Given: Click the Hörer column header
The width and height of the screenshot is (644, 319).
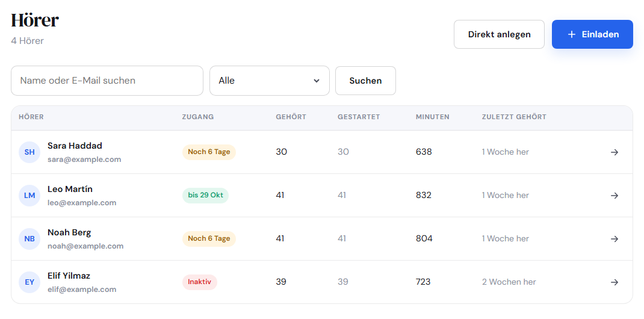Looking at the screenshot, I should click(x=31, y=117).
